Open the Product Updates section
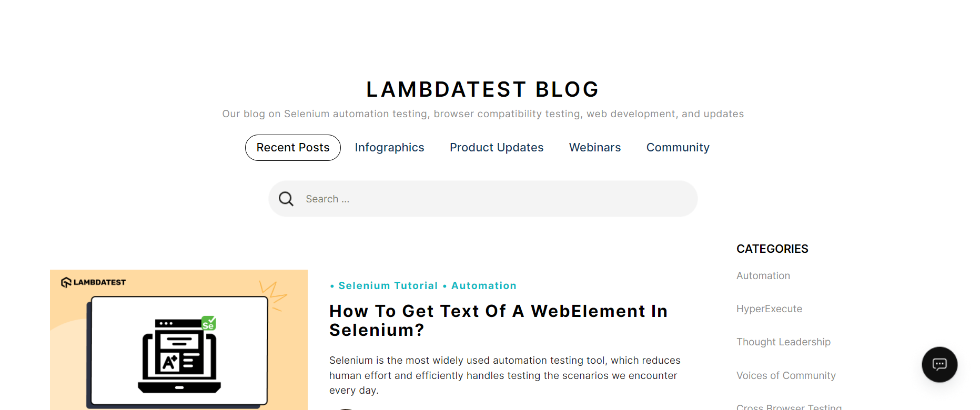Image resolution: width=980 pixels, height=410 pixels. [x=496, y=148]
